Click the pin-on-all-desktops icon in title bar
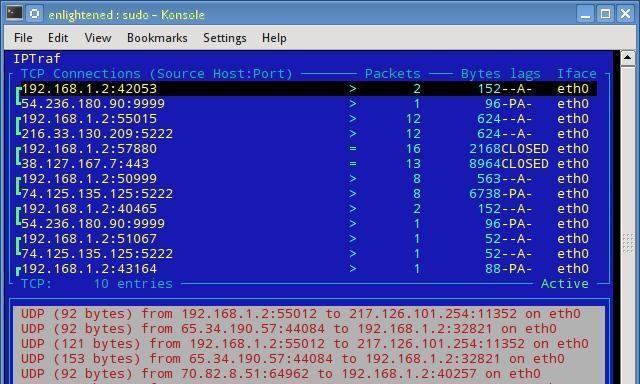The width and height of the screenshot is (640, 384). (x=35, y=13)
